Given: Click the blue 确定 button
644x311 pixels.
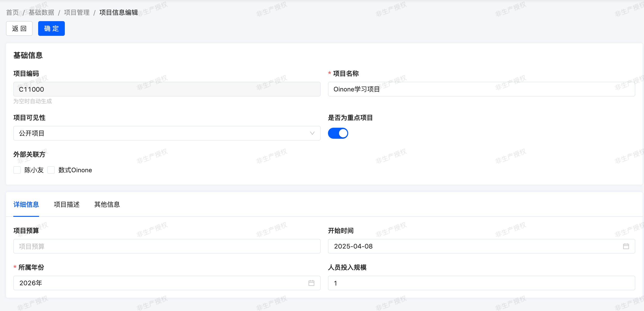Looking at the screenshot, I should [x=51, y=28].
